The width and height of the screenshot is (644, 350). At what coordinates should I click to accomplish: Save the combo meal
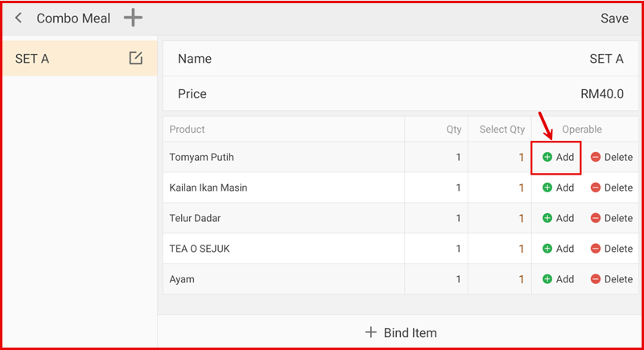coord(614,19)
